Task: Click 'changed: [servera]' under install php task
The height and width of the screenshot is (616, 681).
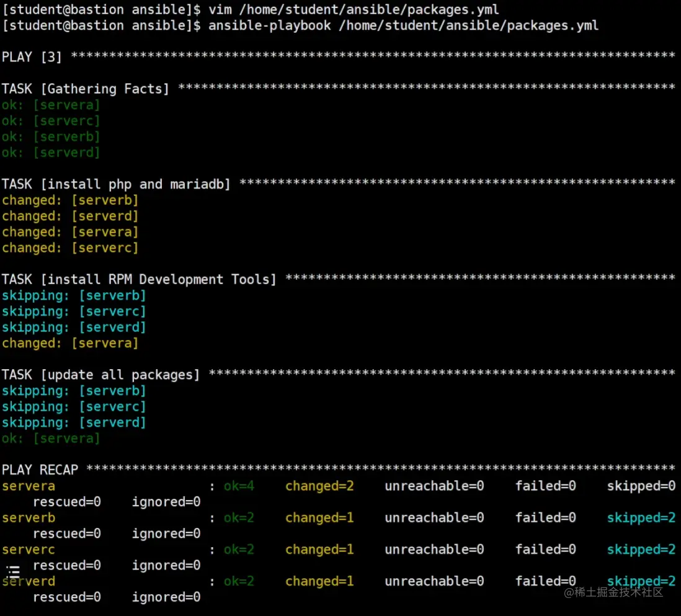Action: [x=70, y=232]
